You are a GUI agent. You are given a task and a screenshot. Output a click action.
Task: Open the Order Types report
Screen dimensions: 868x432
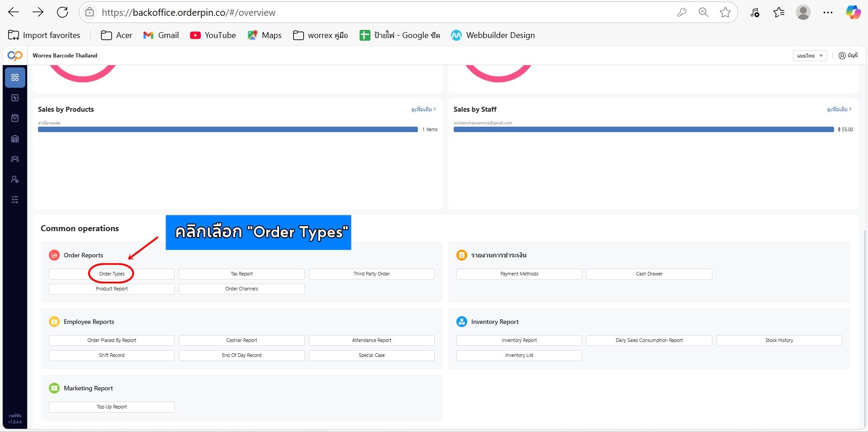point(112,274)
